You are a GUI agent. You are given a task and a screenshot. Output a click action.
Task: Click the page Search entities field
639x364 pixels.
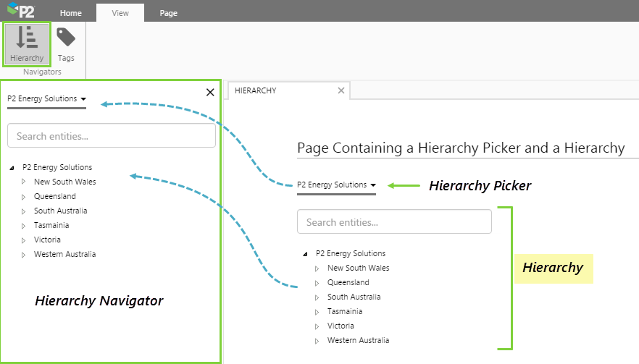394,222
